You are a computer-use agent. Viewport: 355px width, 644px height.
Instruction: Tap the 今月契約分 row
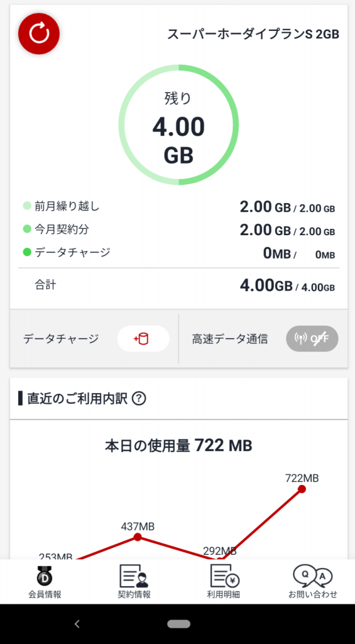[179, 230]
